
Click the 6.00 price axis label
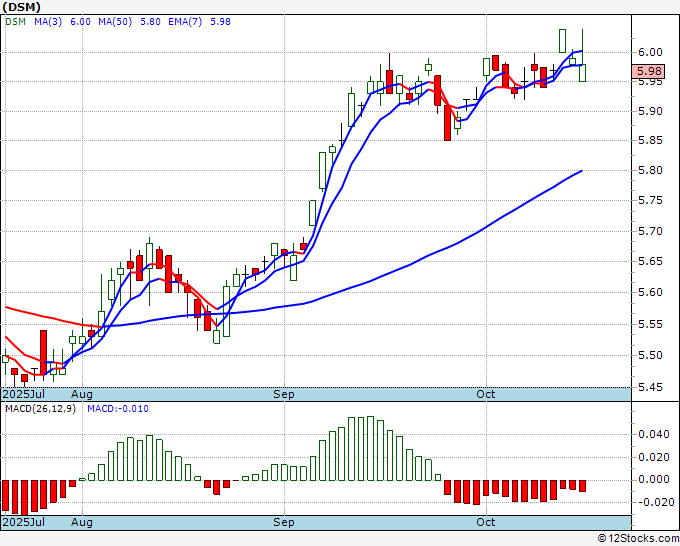[650, 52]
